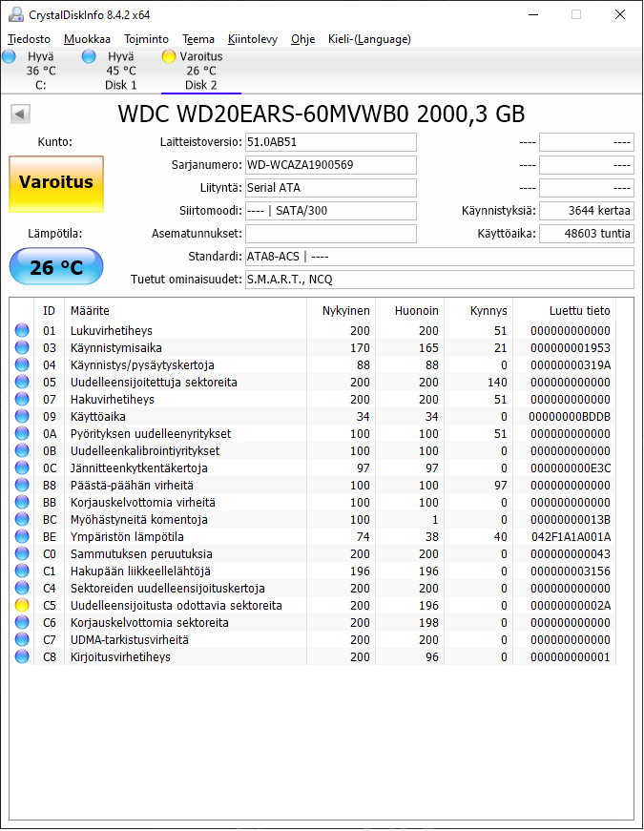Click status orb of Ympäristön lämpötila row
The width and height of the screenshot is (644, 831).
point(22,536)
